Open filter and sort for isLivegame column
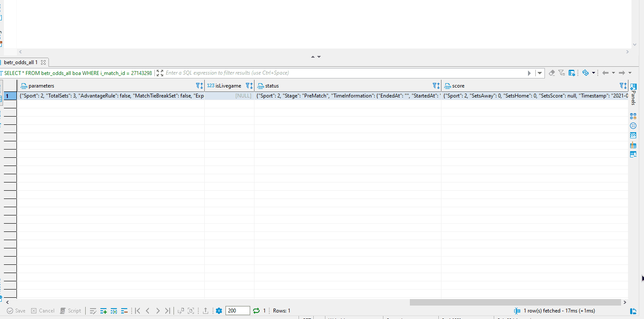The height and width of the screenshot is (319, 644). (x=249, y=86)
